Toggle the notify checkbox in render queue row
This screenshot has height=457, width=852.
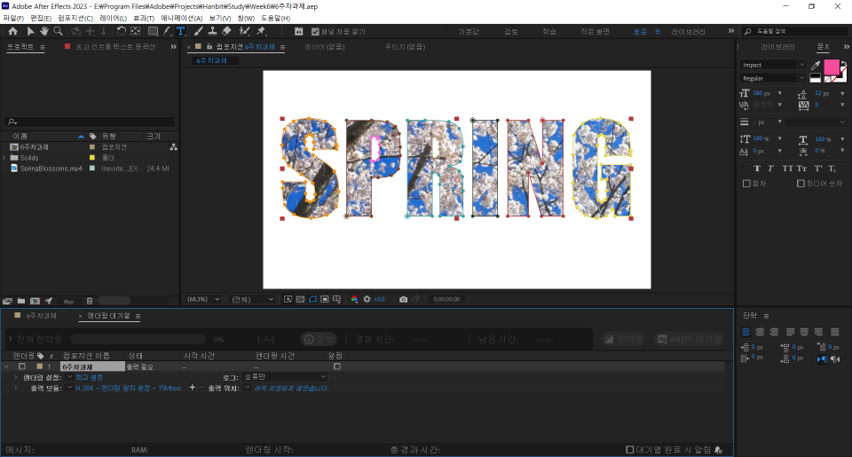click(x=337, y=367)
